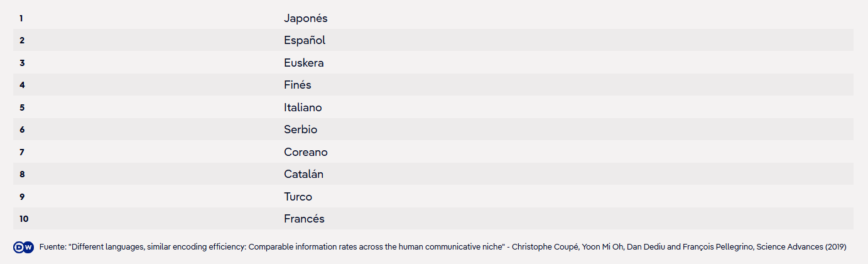Click rank number 5 cell
Image resolution: width=868 pixels, height=264 pixels.
[x=22, y=107]
